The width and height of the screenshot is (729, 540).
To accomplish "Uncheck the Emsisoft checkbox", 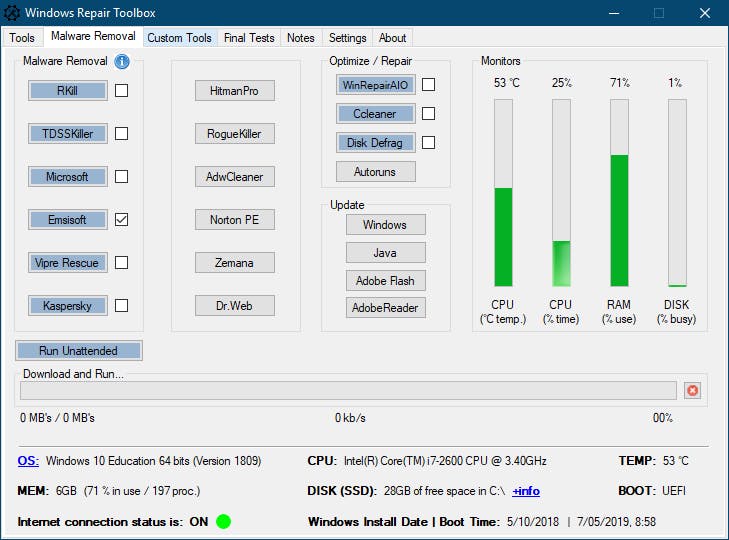I will (x=121, y=220).
